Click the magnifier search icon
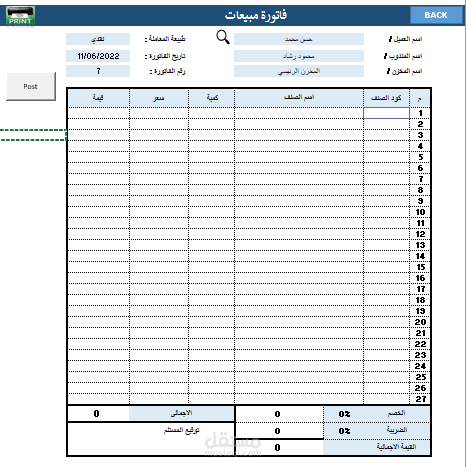The image size is (466, 467). coord(223,37)
